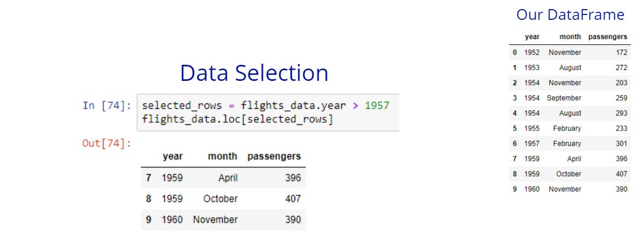644x233 pixels.
Task: Click row index 0 in Our DataFrame table
Action: 515,52
